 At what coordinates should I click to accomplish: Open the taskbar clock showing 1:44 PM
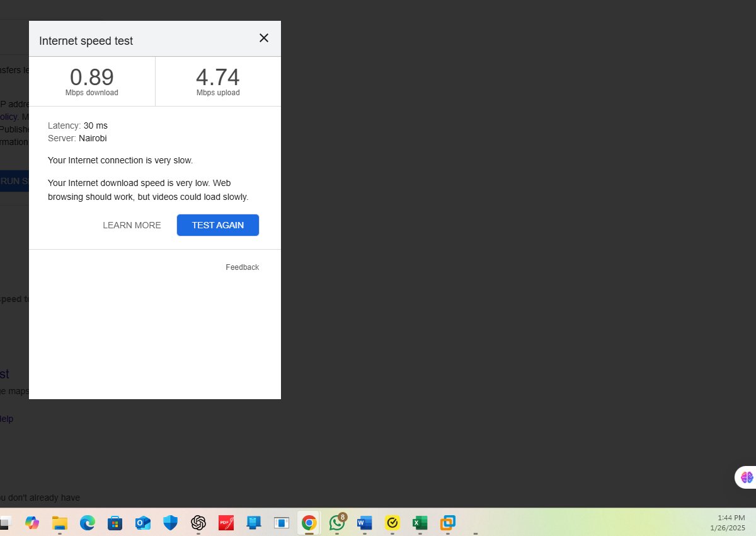click(728, 522)
